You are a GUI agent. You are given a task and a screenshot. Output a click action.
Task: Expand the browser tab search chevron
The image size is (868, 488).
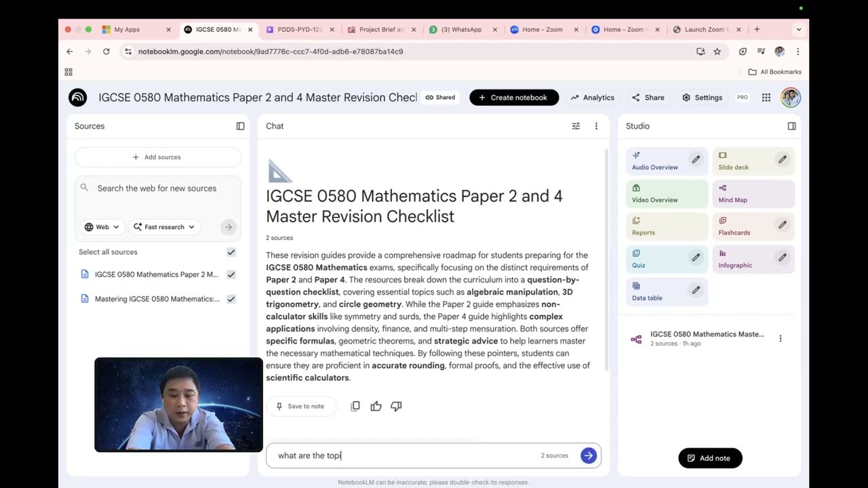tap(799, 30)
